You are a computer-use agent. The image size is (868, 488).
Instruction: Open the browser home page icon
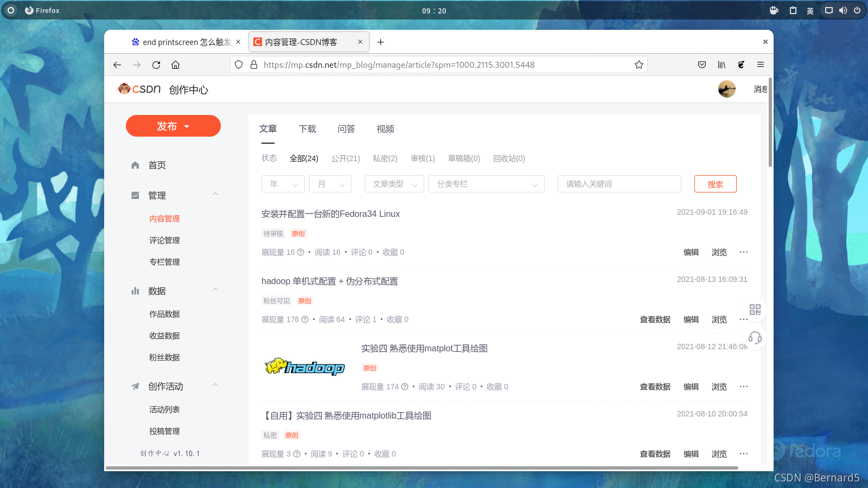[175, 65]
